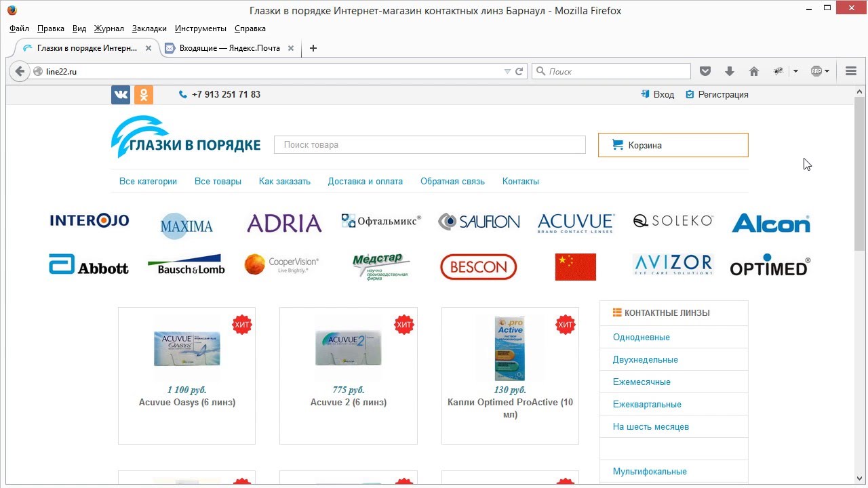The height and width of the screenshot is (488, 868).
Task: Click the Офтальмикс brand logo
Action: point(381,221)
